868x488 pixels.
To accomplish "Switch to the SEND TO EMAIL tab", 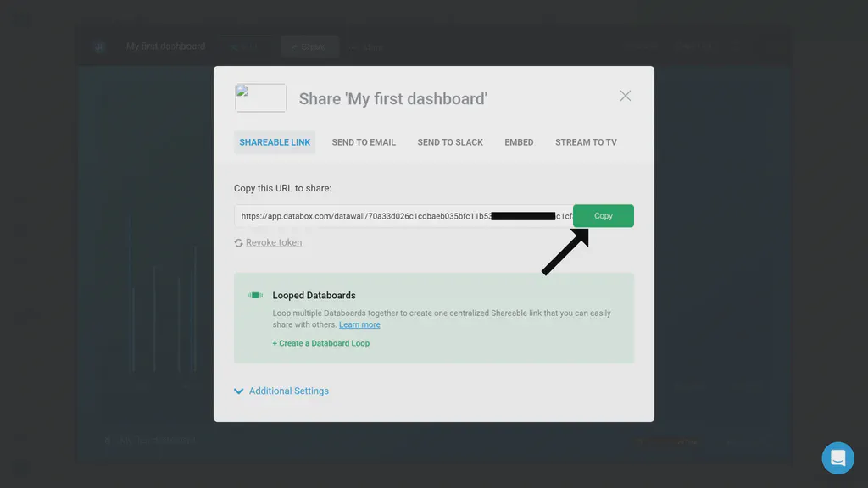I will pyautogui.click(x=364, y=141).
